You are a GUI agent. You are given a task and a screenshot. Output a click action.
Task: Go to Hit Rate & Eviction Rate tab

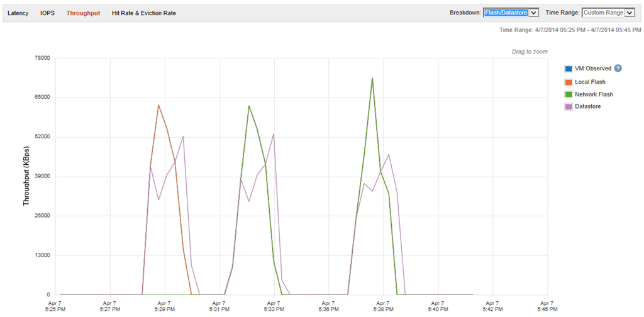[x=143, y=13]
